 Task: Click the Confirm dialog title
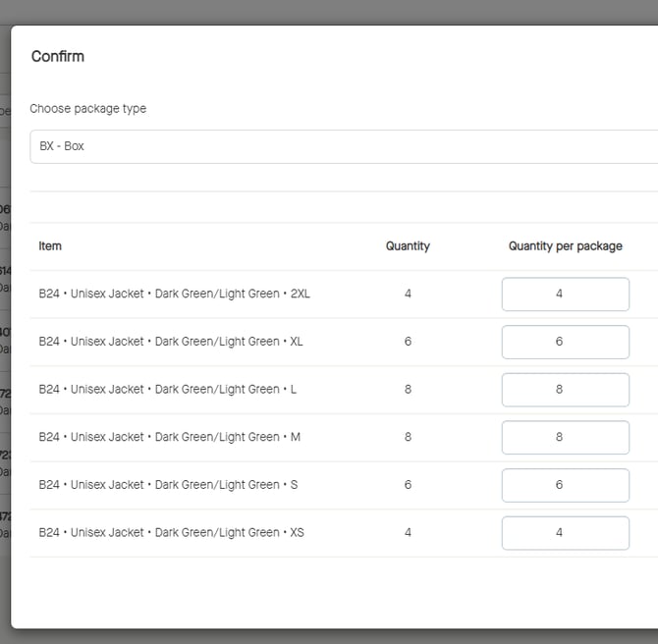coord(58,57)
